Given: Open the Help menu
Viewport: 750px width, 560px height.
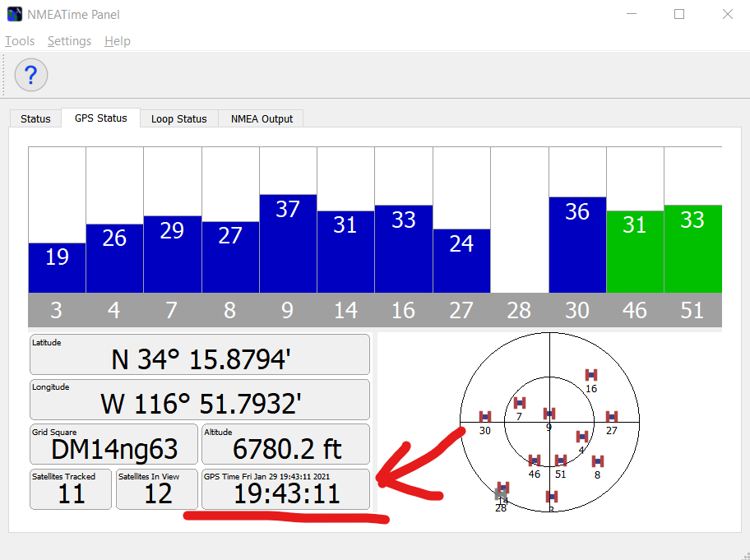Looking at the screenshot, I should (x=117, y=41).
